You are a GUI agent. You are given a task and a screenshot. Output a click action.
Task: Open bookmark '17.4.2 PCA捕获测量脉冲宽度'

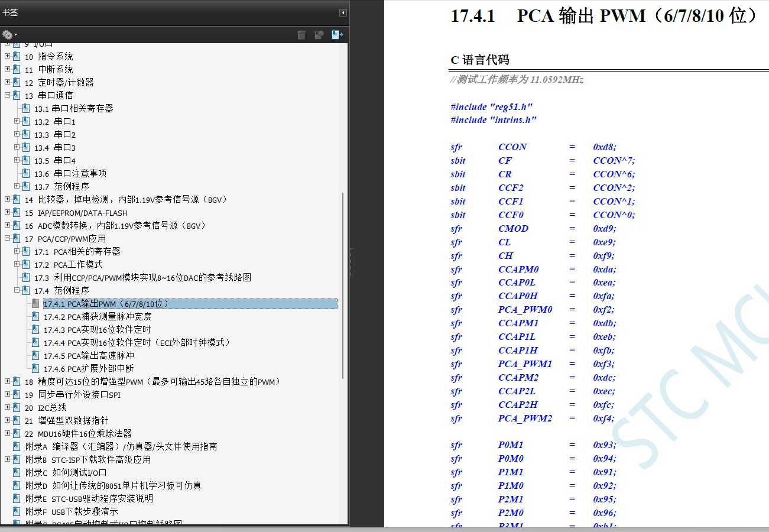(x=98, y=317)
